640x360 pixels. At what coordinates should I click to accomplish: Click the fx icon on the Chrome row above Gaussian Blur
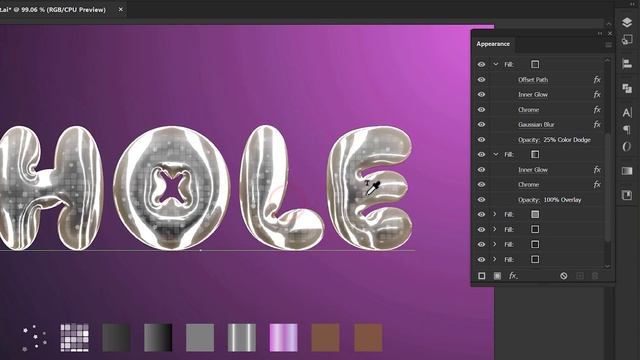coord(597,110)
